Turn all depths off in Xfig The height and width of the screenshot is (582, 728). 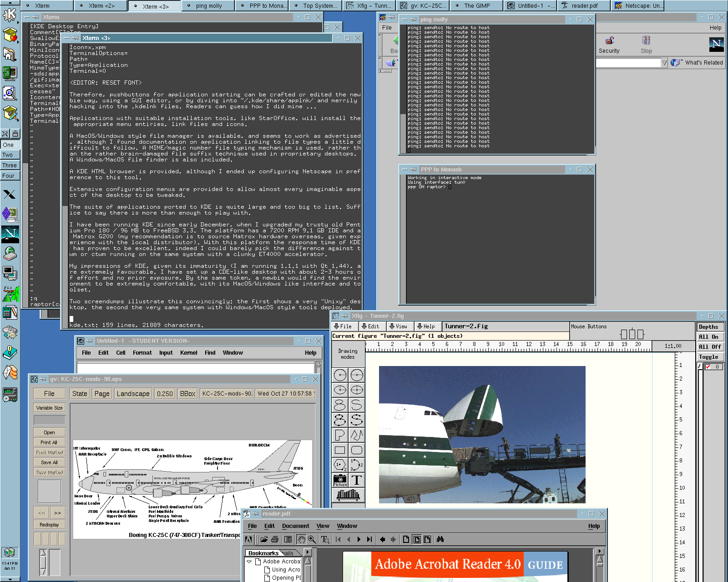(710, 346)
